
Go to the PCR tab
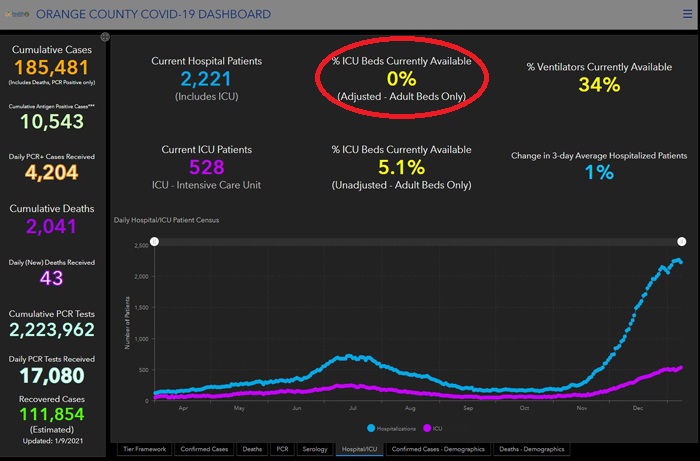click(282, 449)
